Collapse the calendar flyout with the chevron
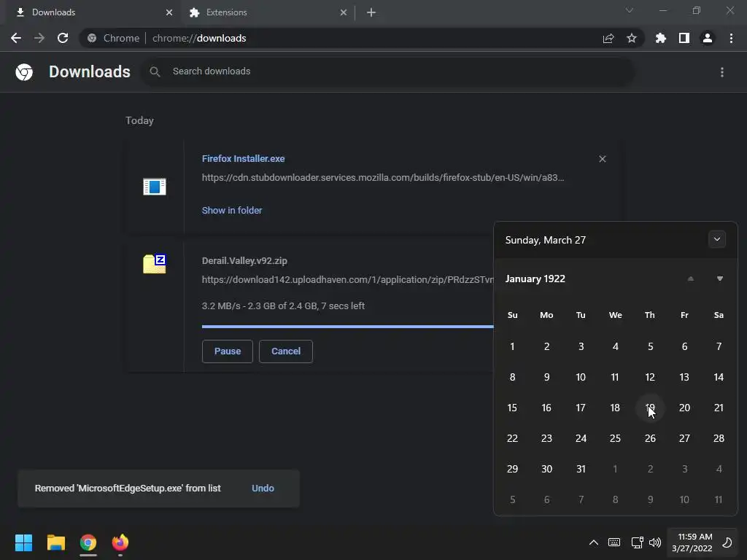The height and width of the screenshot is (560, 747). click(717, 239)
